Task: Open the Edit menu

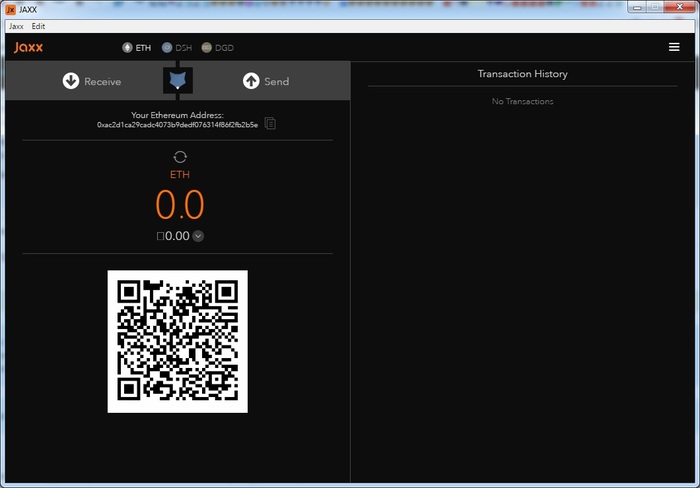Action: [x=38, y=26]
